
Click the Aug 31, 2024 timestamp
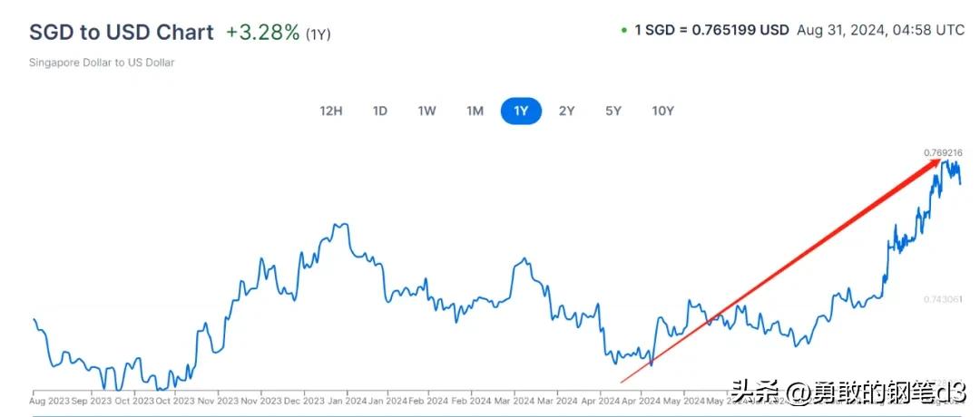point(880,30)
